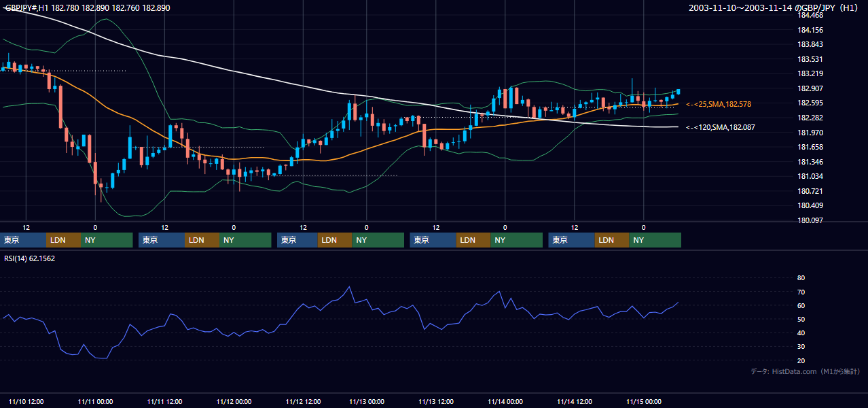
Task: Click RSI scale value 50
Action: (801, 319)
